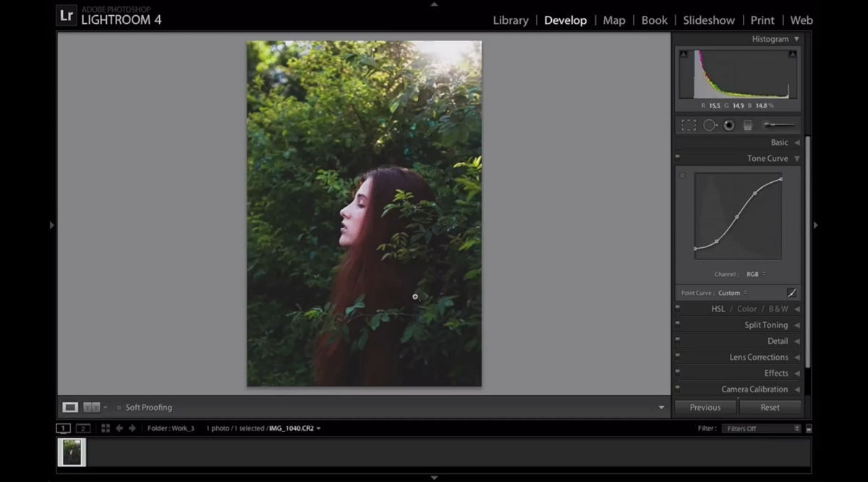Select the Red Eye Correction tool
This screenshot has height=482, width=868.
pyautogui.click(x=728, y=125)
